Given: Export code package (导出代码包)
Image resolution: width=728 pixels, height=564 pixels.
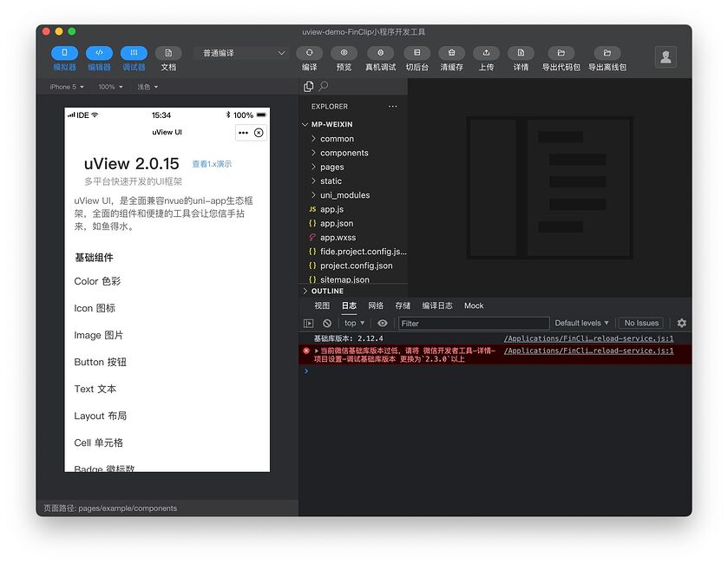Looking at the screenshot, I should 561,53.
